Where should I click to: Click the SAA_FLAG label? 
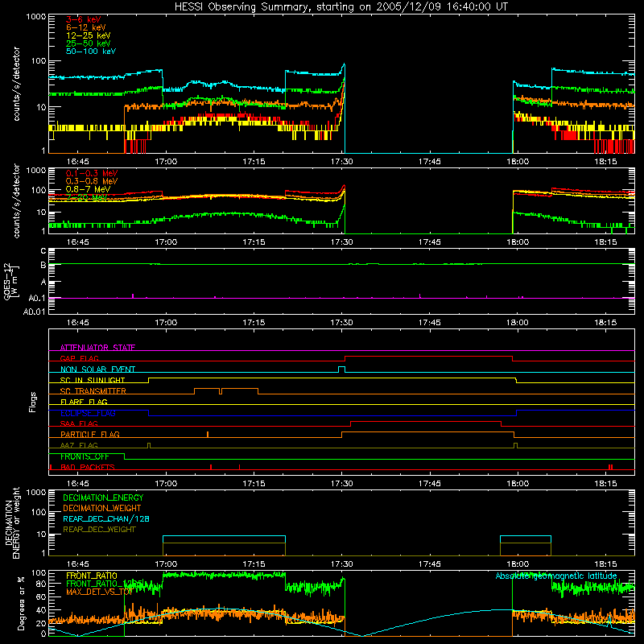(79, 423)
